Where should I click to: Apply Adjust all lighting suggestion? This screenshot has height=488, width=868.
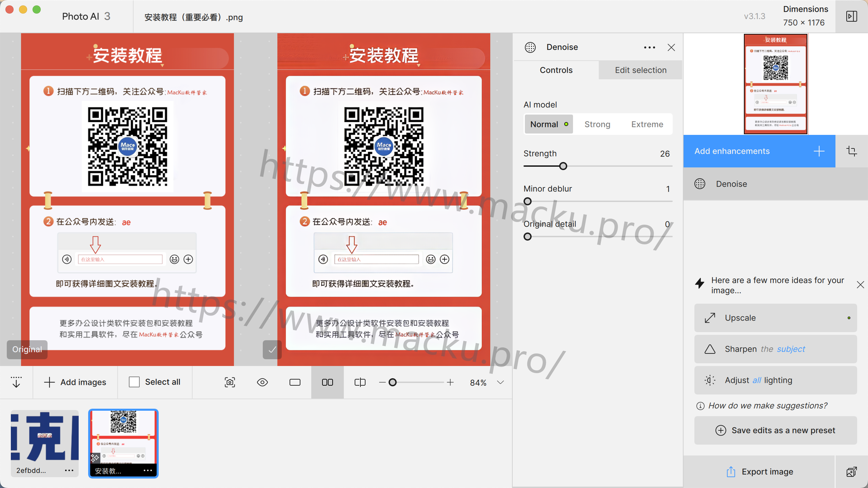click(x=775, y=380)
